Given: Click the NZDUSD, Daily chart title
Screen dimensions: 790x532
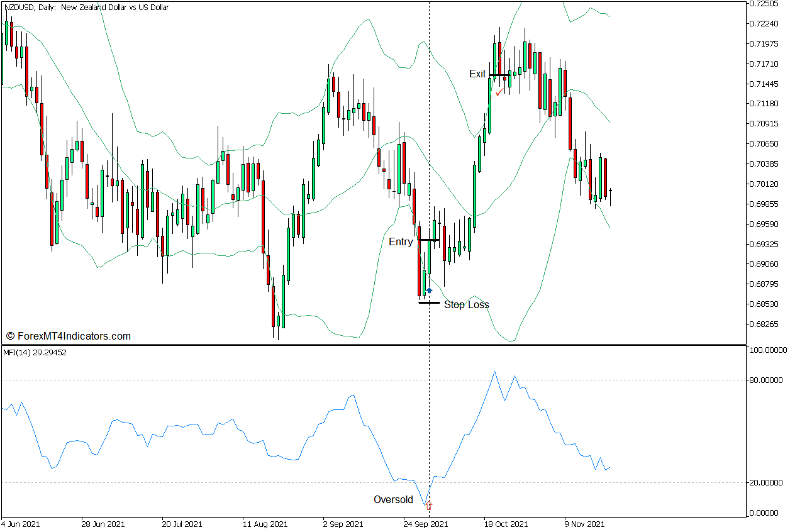Looking at the screenshot, I should [x=86, y=8].
